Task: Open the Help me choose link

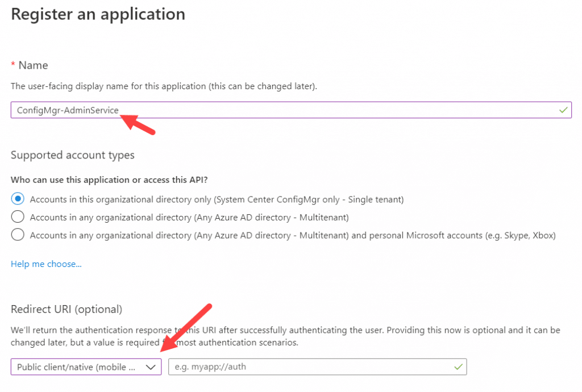Action: (46, 264)
